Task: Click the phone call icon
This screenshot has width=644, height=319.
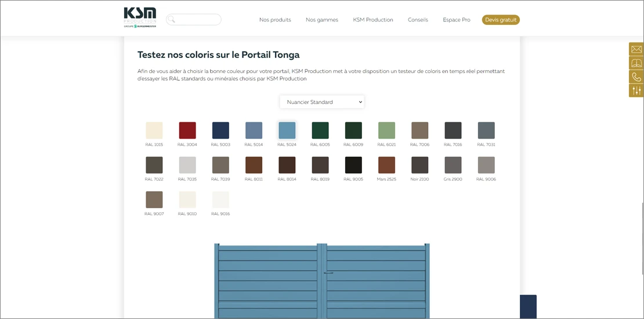Action: 636,77
